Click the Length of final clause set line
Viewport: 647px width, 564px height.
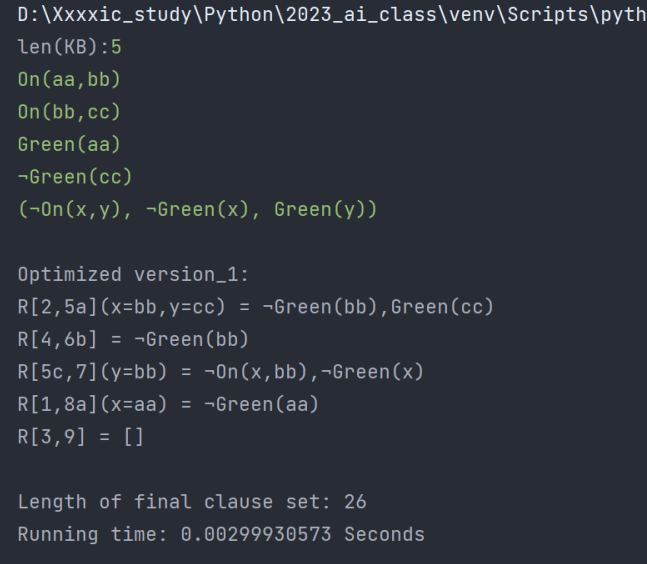192,502
